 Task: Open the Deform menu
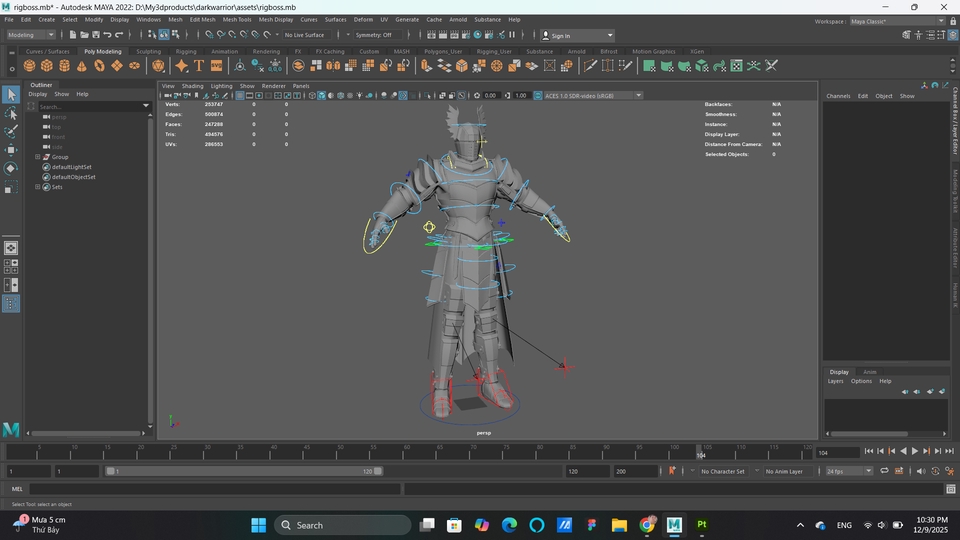pyautogui.click(x=363, y=19)
